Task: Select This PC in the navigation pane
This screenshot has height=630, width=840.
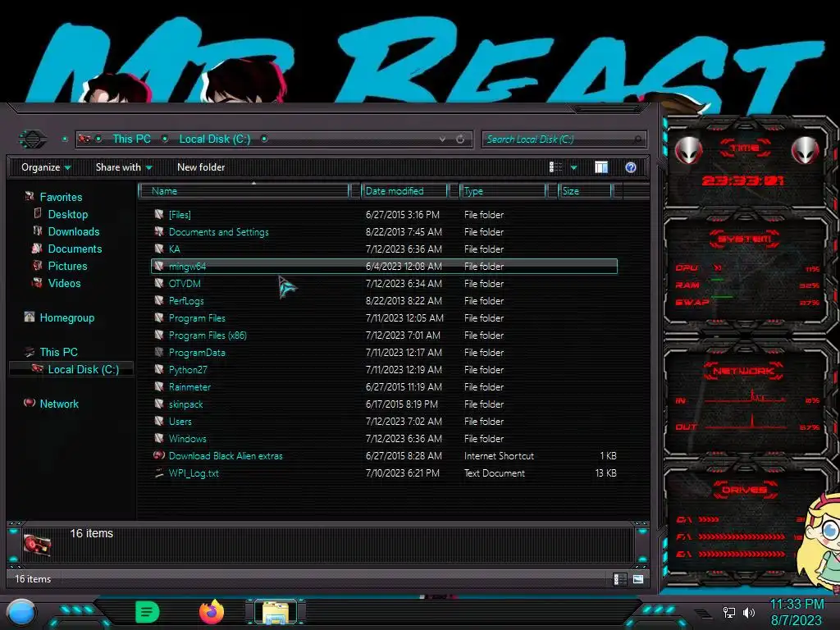Action: click(58, 352)
